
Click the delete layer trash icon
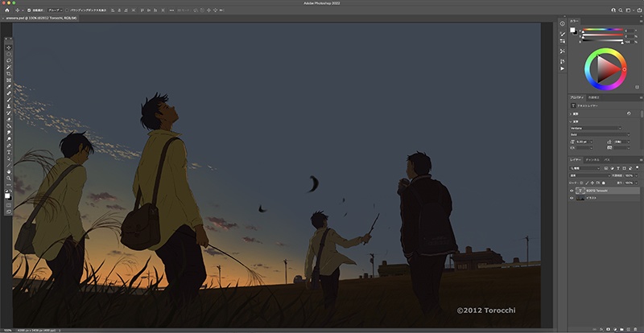[x=635, y=329]
